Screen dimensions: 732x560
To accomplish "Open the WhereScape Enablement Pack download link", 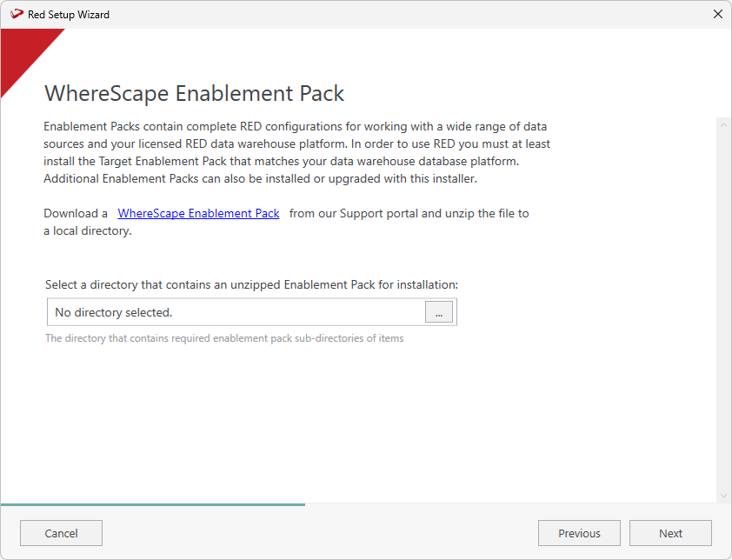I will tap(198, 213).
